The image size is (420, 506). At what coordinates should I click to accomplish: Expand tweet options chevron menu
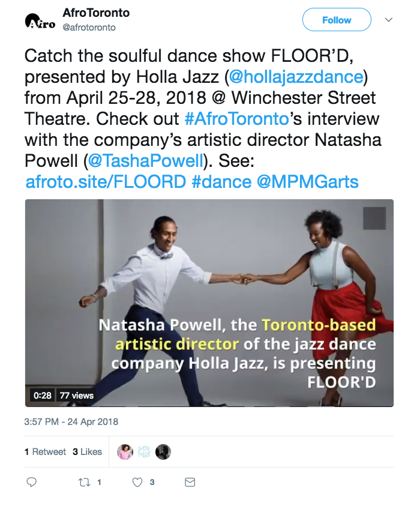pos(388,20)
